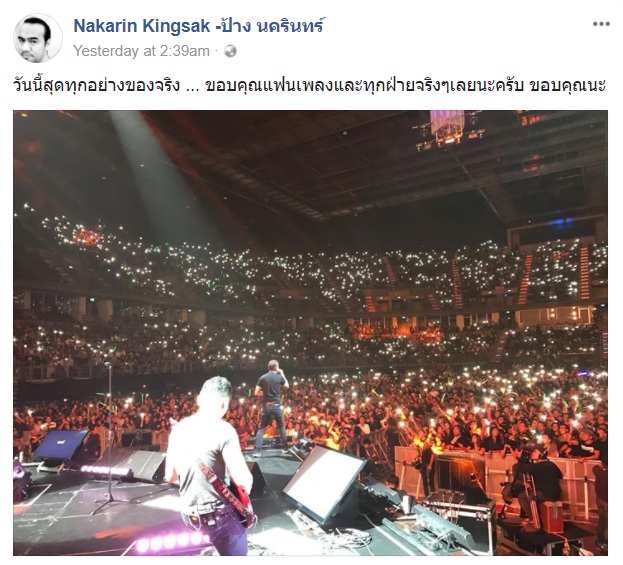Image resolution: width=623 pixels, height=565 pixels.
Task: Click the 'Yesterday at 2:39am' timestamp
Action: (141, 51)
